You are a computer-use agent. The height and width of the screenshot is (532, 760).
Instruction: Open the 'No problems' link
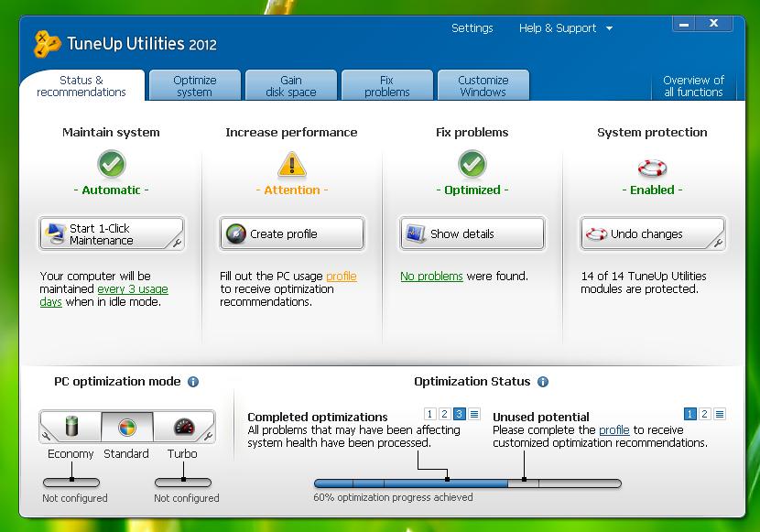(431, 277)
